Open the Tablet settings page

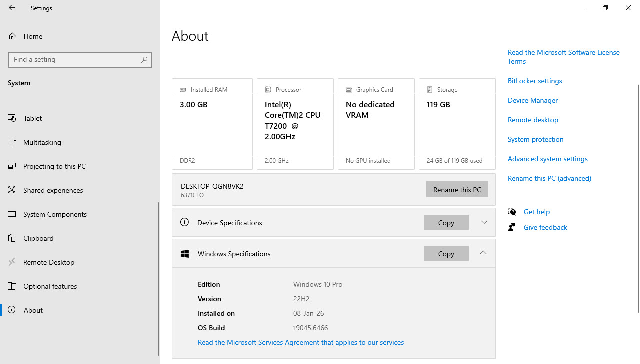tap(80, 118)
